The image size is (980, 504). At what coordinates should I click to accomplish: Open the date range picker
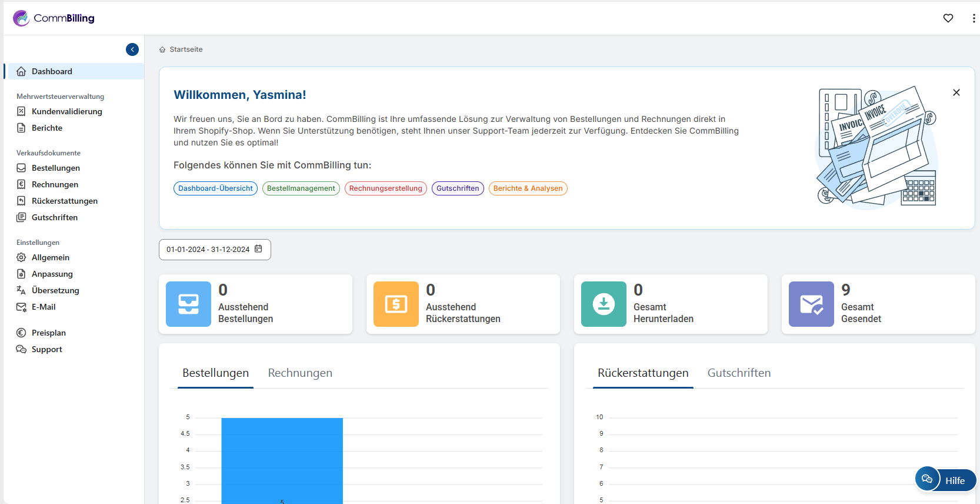point(215,250)
